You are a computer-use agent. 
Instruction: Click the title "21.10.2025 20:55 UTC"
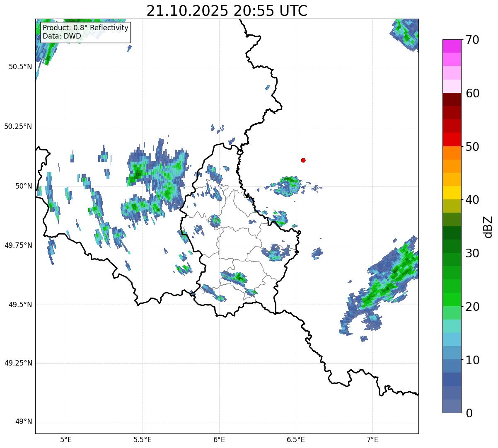pyautogui.click(x=227, y=11)
